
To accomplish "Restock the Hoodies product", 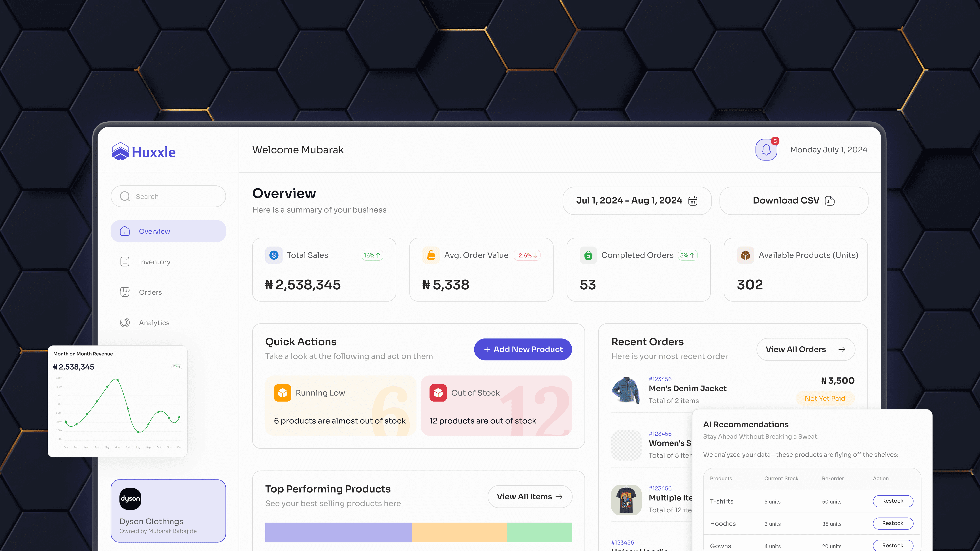I will 893,524.
